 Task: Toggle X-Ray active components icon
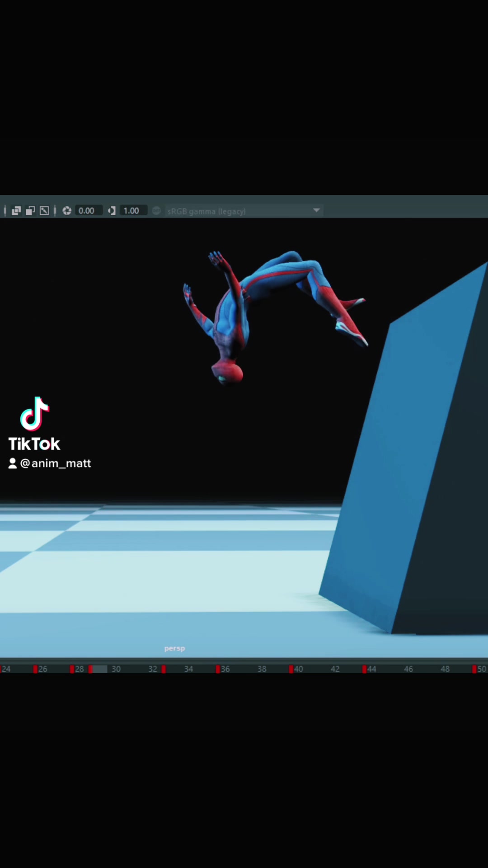(30, 211)
